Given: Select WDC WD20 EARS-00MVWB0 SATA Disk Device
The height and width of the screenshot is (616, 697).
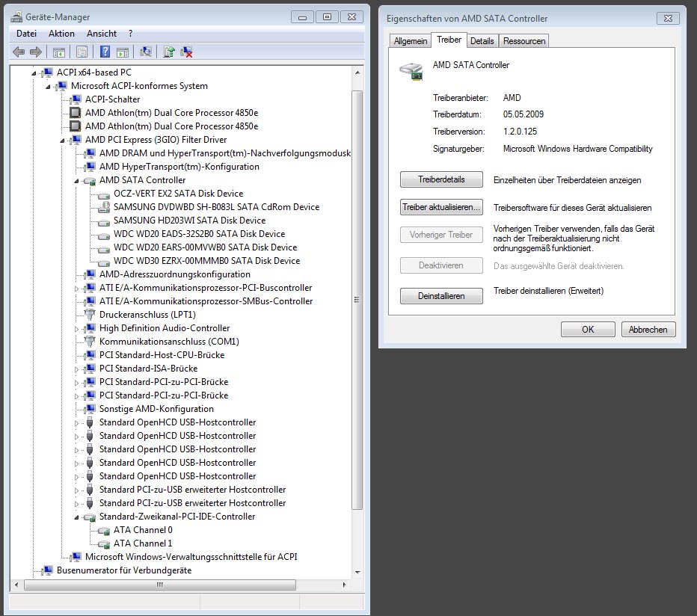Looking at the screenshot, I should (206, 247).
